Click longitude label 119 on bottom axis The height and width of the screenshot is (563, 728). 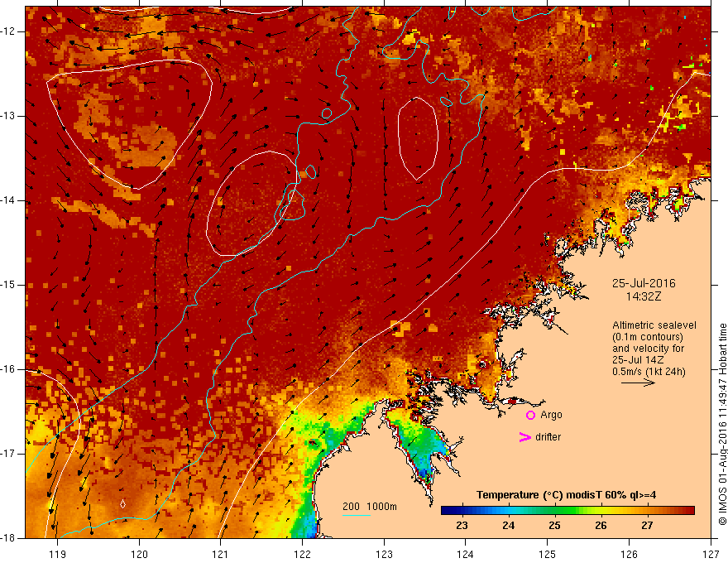[x=58, y=554]
